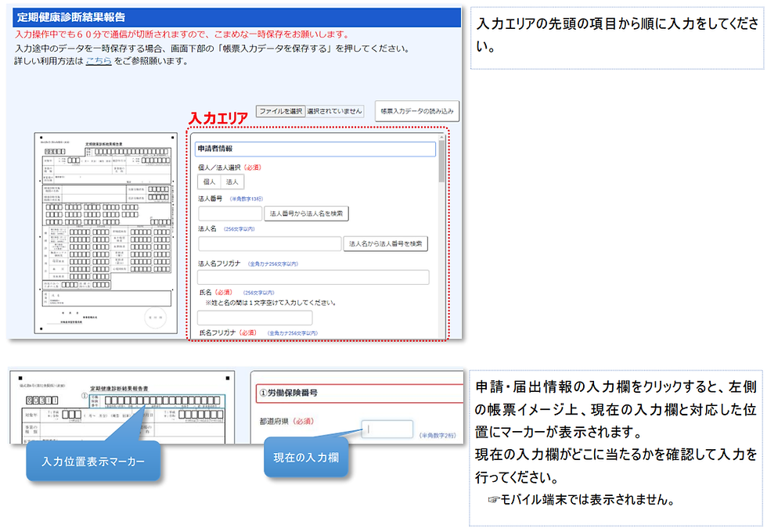The image size is (767, 532).
Task: Click the 定期健康診断結果報告 title bar
Action: (x=236, y=17)
